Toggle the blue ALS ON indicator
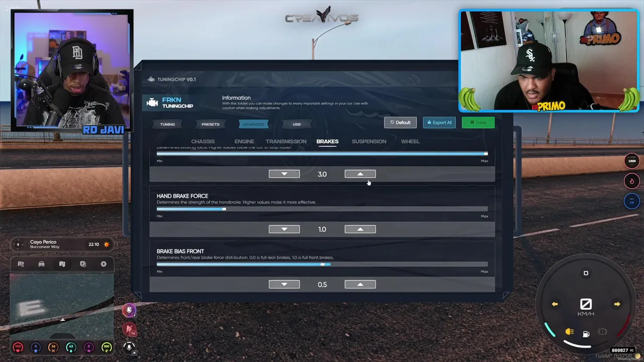This screenshot has height=362, width=644. [x=631, y=201]
